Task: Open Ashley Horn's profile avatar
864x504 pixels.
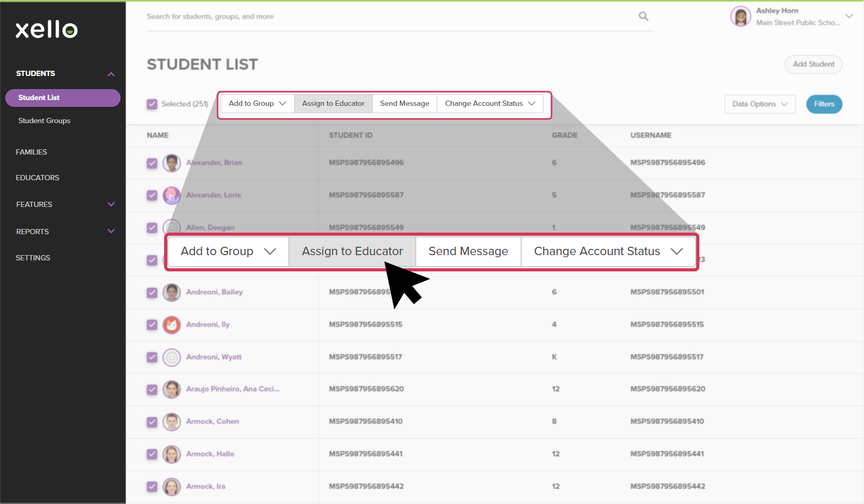Action: coord(740,16)
